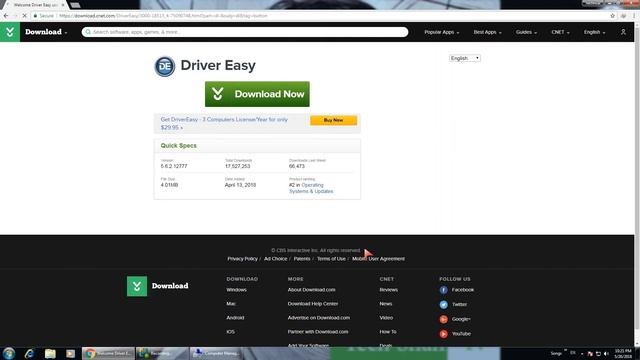Open Ad Choice footer link
Image resolution: width=640 pixels, height=360 pixels.
point(276,259)
